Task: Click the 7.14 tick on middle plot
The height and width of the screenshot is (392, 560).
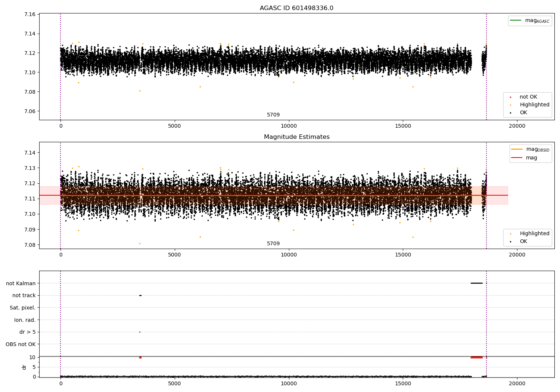Action: pyautogui.click(x=30, y=153)
